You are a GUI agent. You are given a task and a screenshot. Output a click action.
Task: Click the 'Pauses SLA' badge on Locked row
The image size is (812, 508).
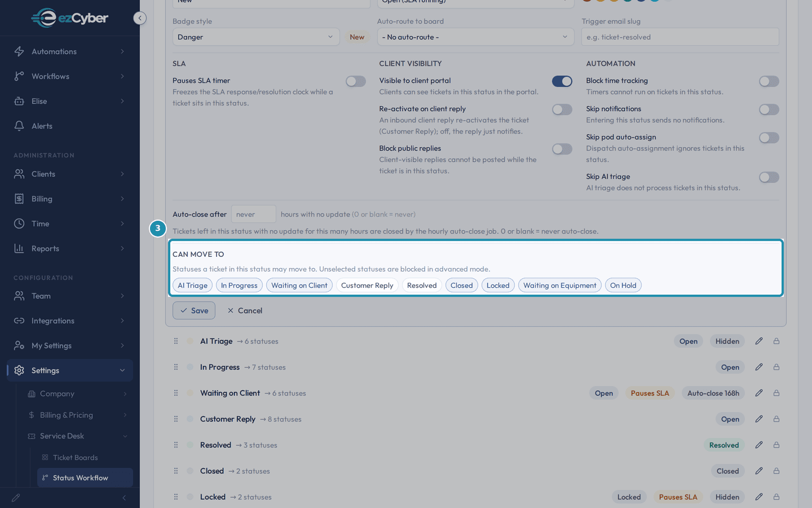678,497
